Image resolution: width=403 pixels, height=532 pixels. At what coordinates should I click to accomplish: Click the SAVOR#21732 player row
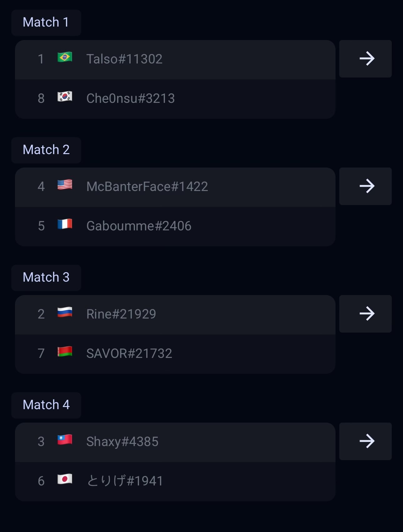175,354
